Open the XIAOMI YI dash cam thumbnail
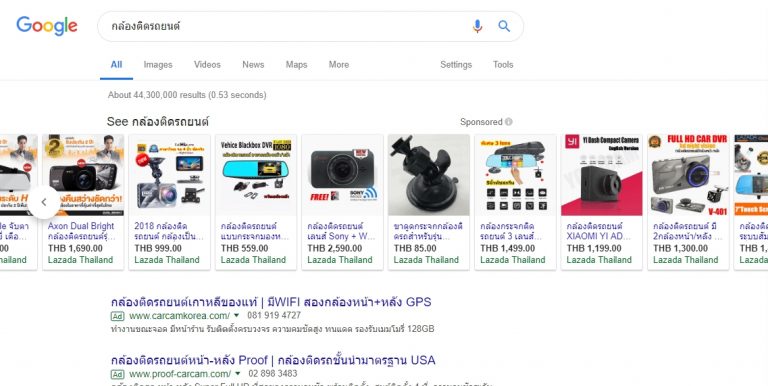Image resolution: width=768 pixels, height=386 pixels. click(x=601, y=175)
